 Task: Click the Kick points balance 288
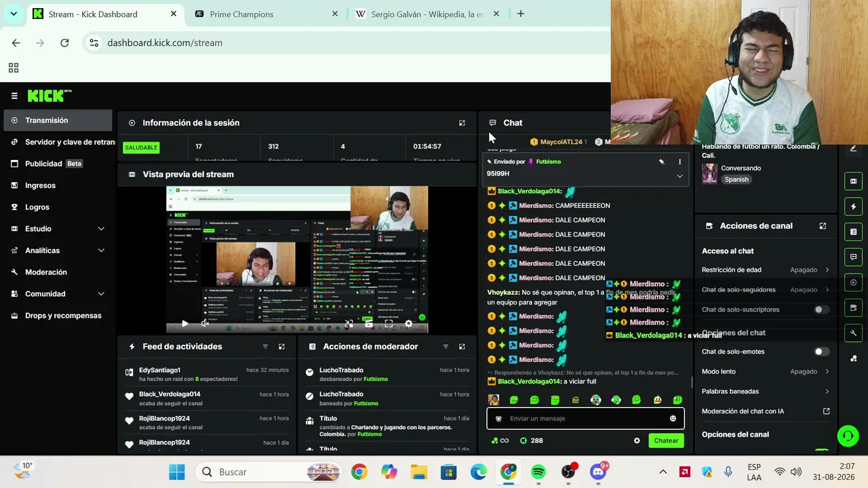(531, 441)
